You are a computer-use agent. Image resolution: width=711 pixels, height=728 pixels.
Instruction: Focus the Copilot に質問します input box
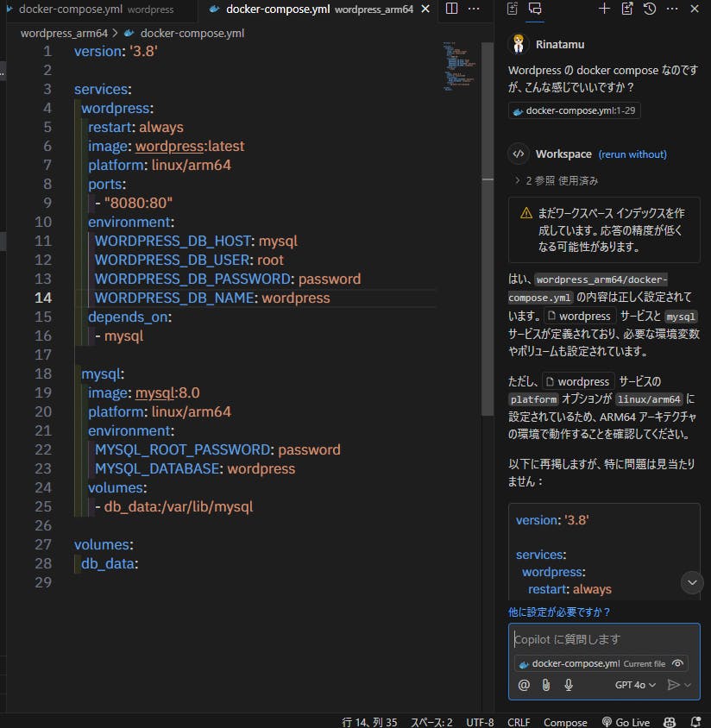[604, 639]
